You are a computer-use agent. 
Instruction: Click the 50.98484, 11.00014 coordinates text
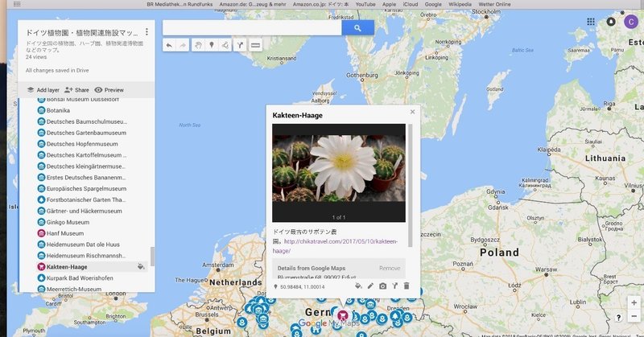303,287
